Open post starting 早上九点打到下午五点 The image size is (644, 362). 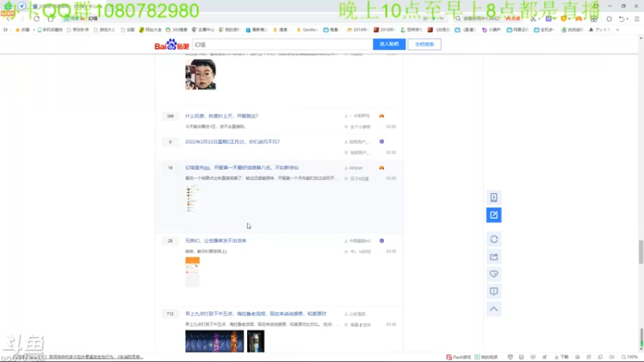click(255, 314)
